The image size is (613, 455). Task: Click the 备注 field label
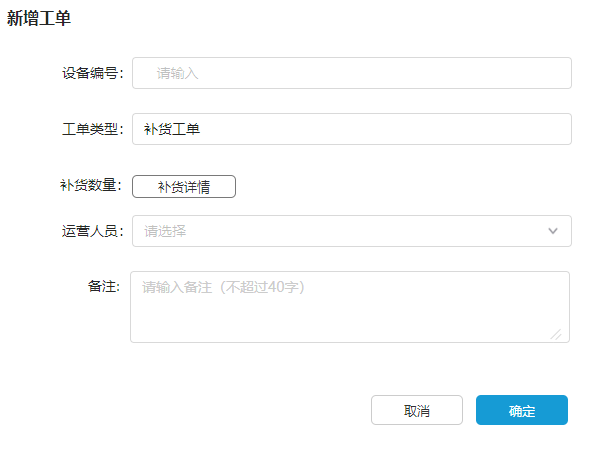[104, 287]
